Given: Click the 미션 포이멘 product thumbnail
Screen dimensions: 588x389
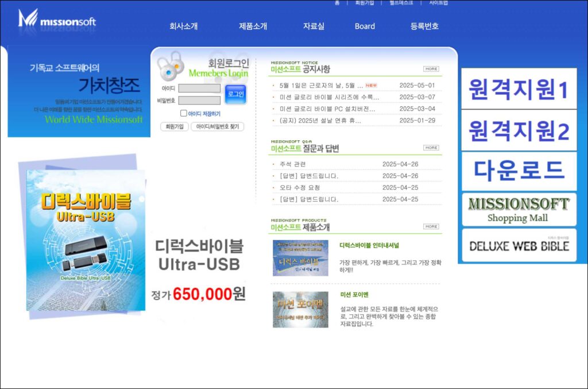Looking at the screenshot, I should tap(300, 310).
